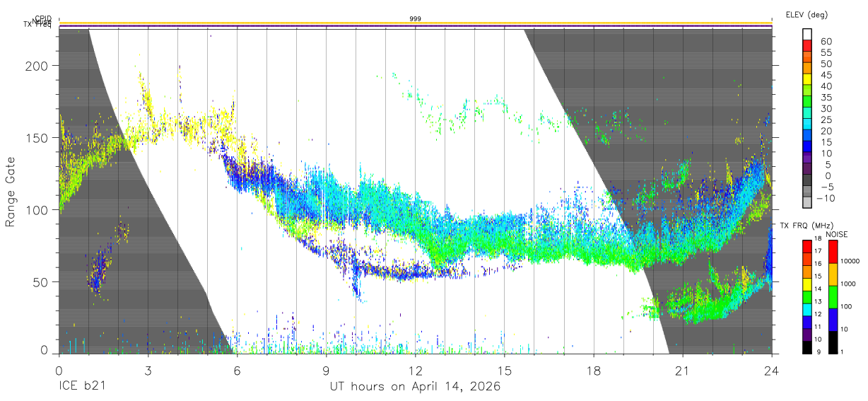Click the '30' label on ELEV scale

click(826, 108)
